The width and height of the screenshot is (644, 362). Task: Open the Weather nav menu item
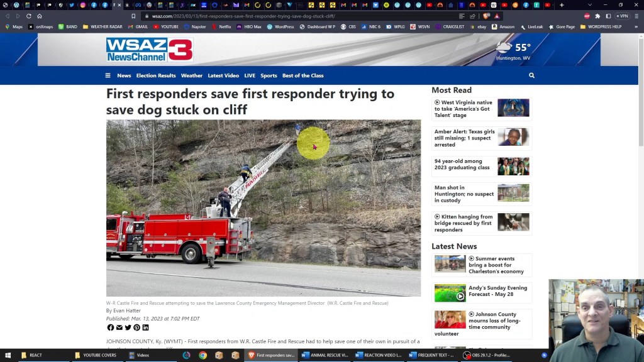coord(192,75)
